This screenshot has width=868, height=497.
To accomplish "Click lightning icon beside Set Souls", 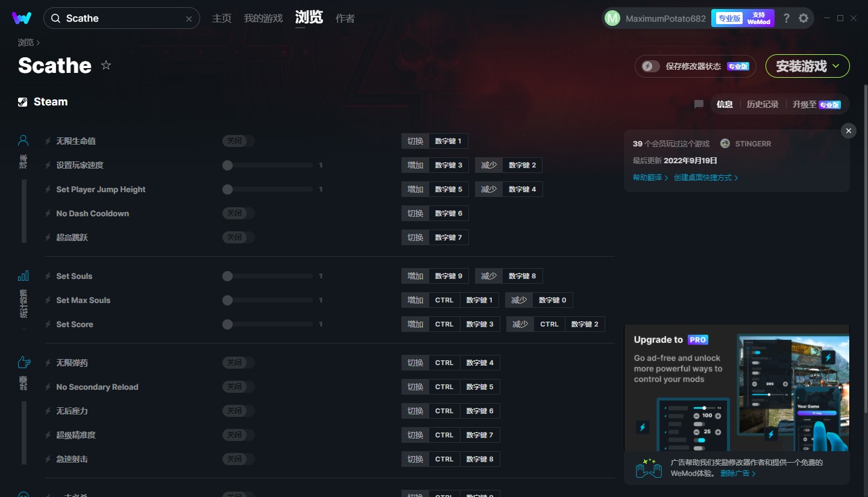I will pyautogui.click(x=48, y=276).
